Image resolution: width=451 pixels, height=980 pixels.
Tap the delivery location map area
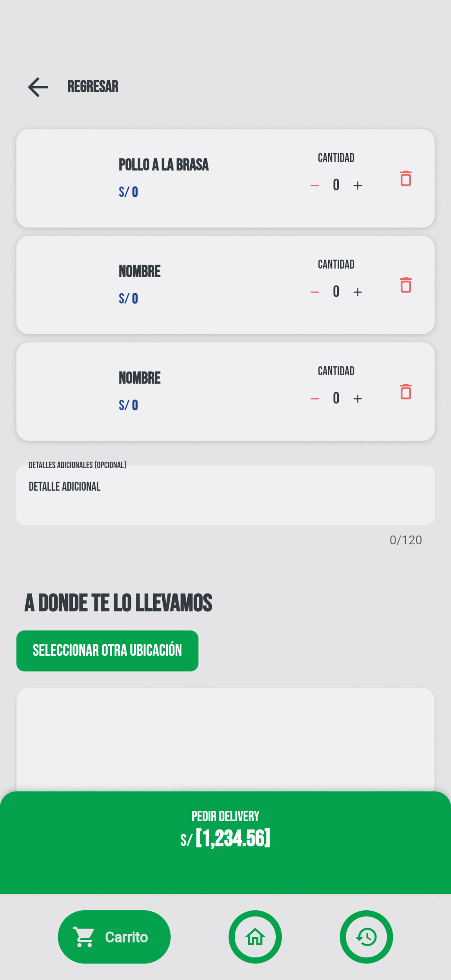(x=225, y=739)
